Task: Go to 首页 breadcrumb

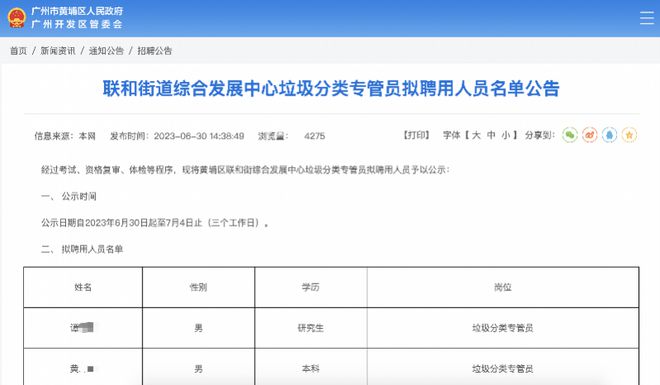Action: pos(19,51)
